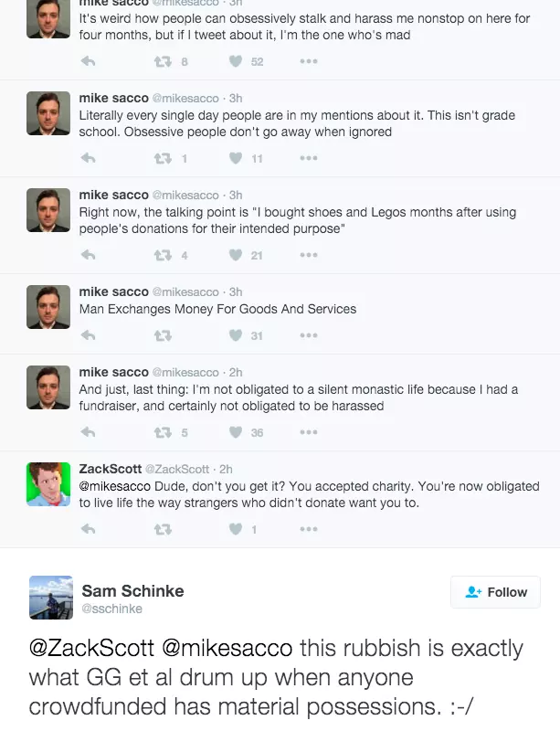This screenshot has height=731, width=560.
Task: View ZackScott's profile picture
Action: 48,484
